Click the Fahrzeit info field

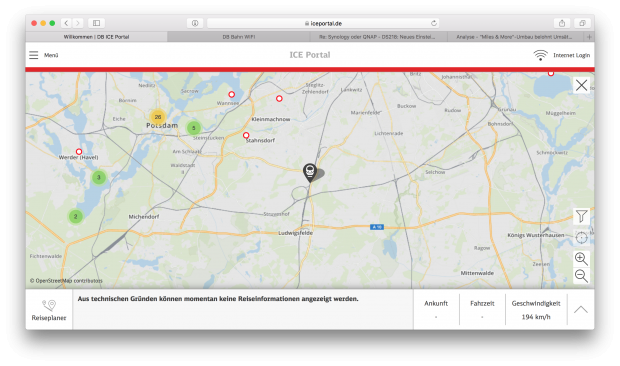[482, 309]
